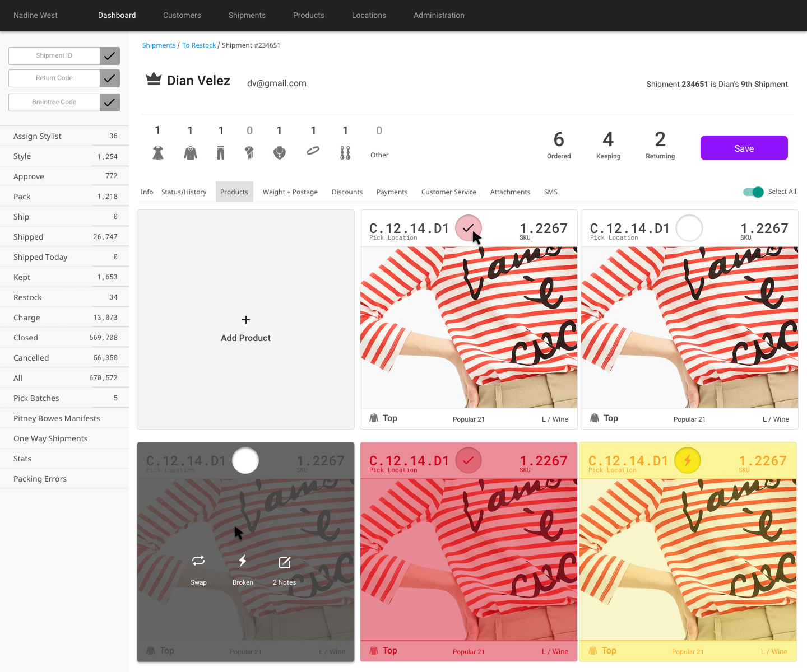Save the shipment
Image resolution: width=807 pixels, height=672 pixels.
coord(744,148)
